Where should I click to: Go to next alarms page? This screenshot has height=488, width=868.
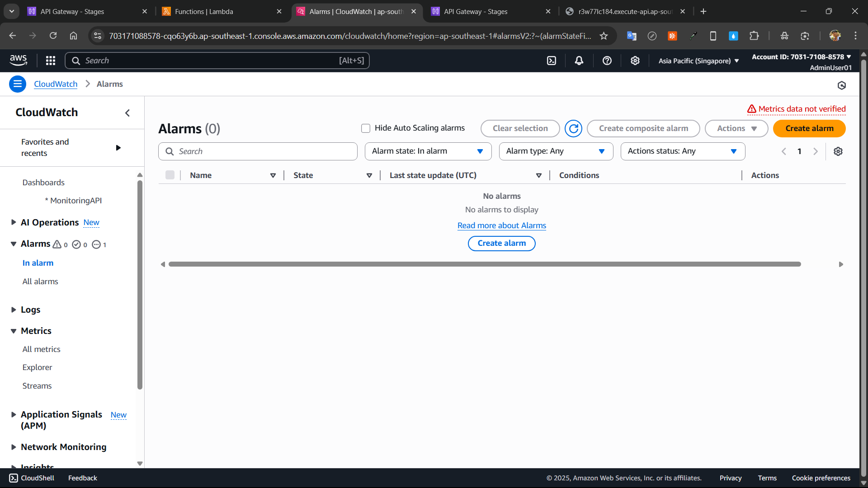point(816,151)
